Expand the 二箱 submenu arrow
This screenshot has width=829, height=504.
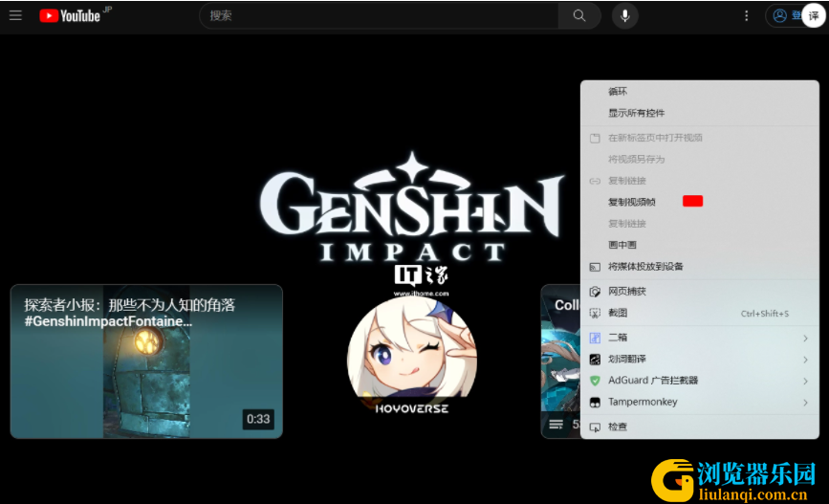click(805, 338)
